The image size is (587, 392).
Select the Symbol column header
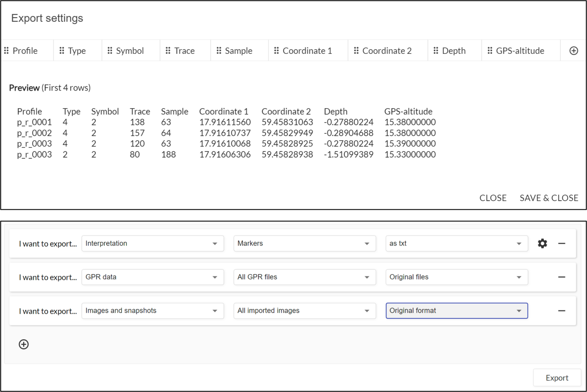pos(130,50)
